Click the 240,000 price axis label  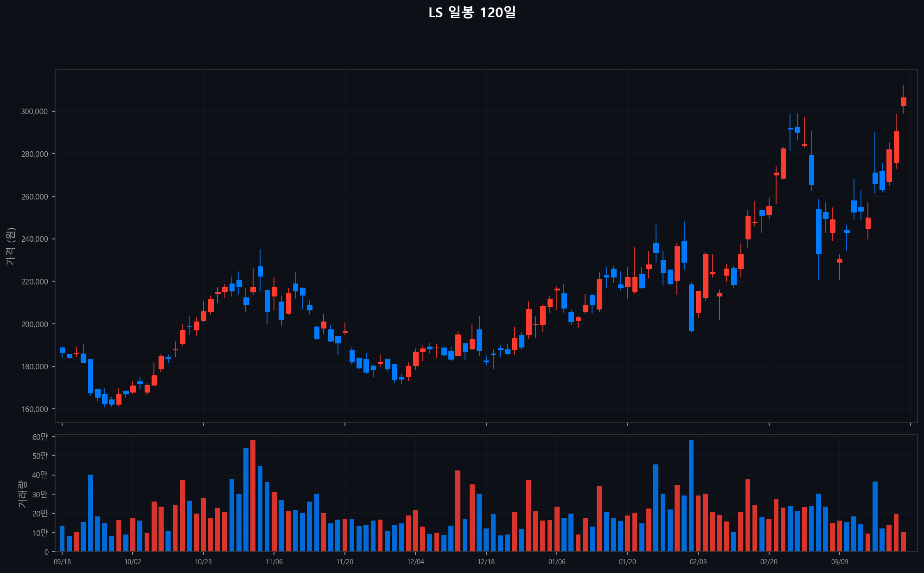(34, 239)
